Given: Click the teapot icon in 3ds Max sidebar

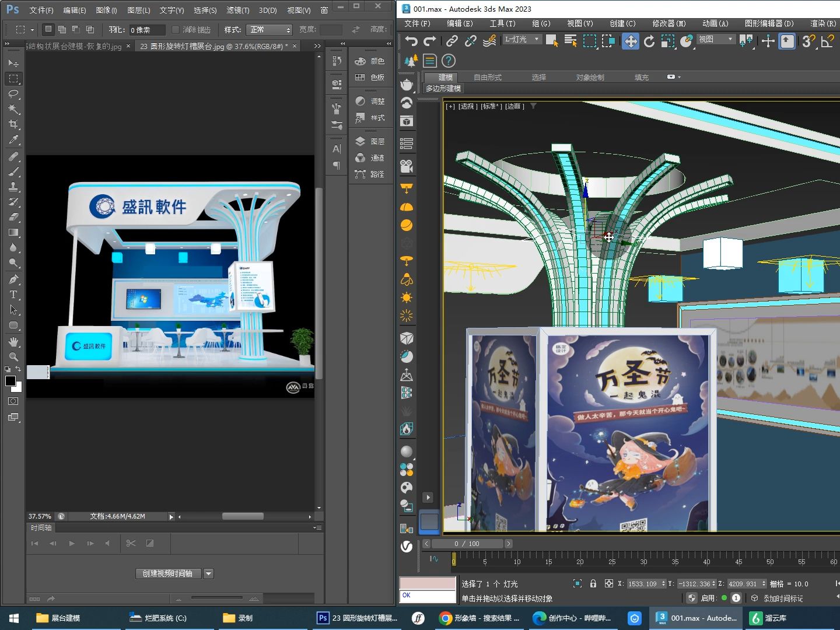Looking at the screenshot, I should coord(407,85).
